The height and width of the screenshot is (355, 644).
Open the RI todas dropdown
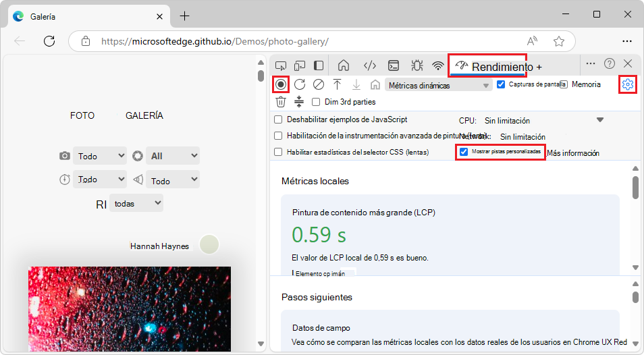136,203
